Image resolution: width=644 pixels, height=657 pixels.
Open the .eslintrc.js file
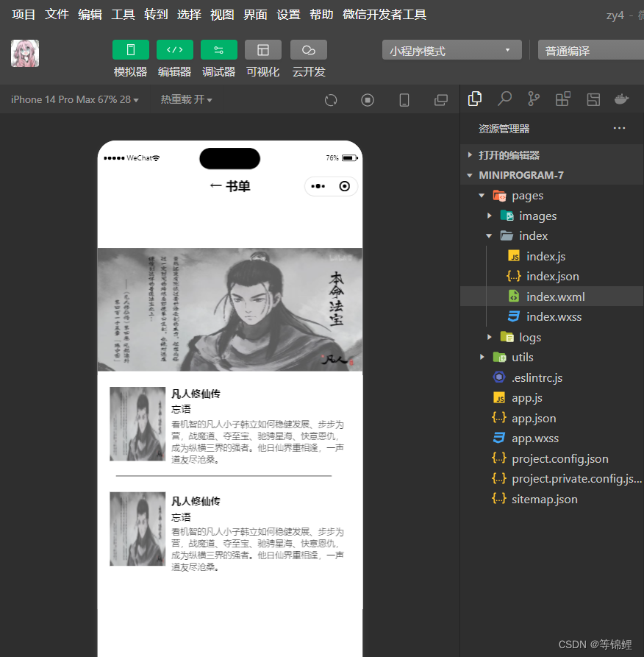tap(552, 377)
